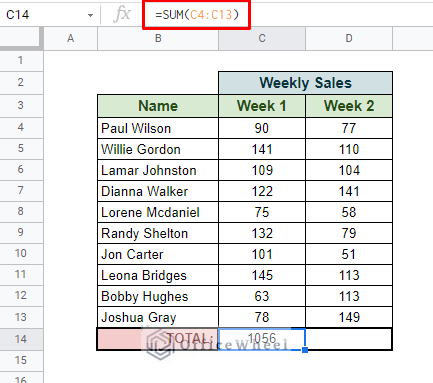433x383 pixels.
Task: Select the Leona Bridges cell
Action: tap(158, 275)
